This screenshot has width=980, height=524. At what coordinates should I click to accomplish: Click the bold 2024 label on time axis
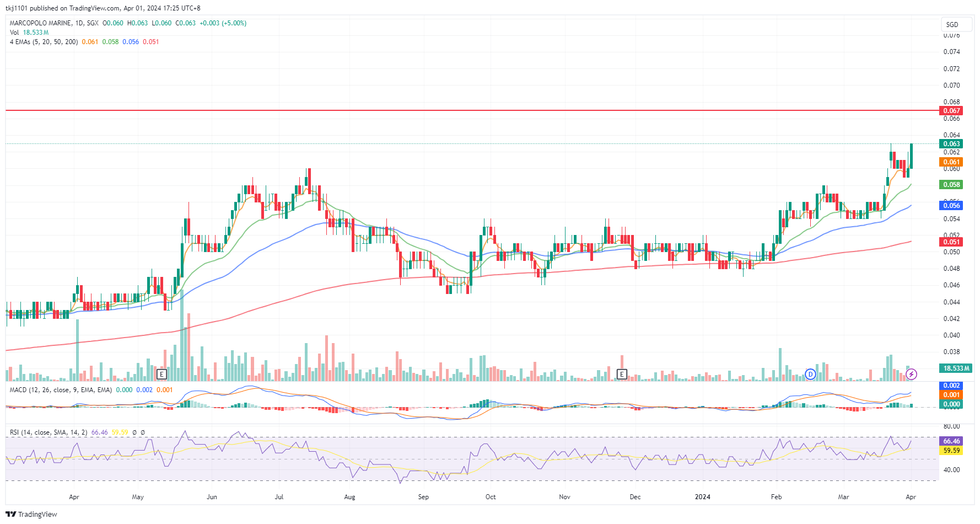[x=702, y=497]
